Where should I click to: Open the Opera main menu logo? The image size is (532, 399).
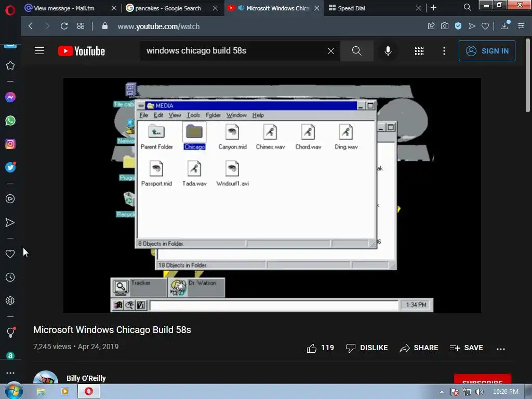[10, 10]
